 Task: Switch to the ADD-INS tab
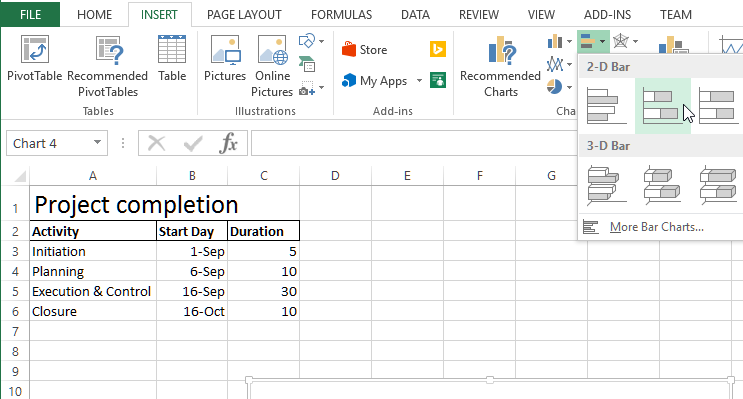click(x=607, y=15)
